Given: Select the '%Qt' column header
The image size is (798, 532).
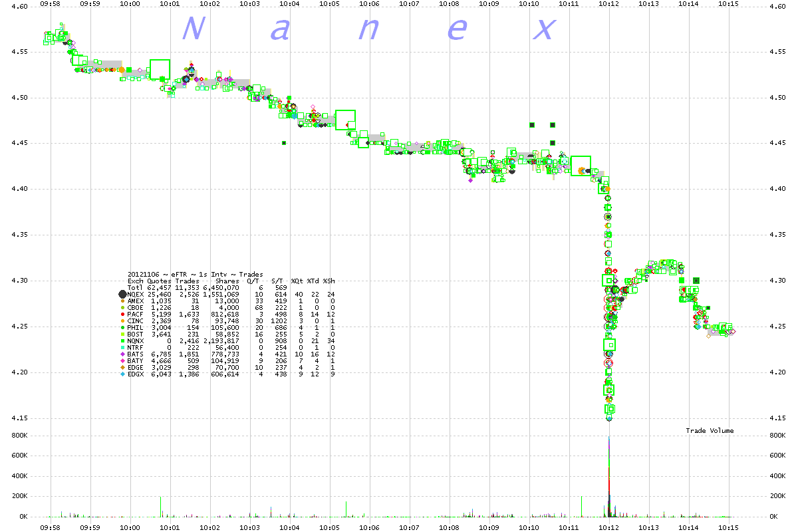Looking at the screenshot, I should pos(297,281).
